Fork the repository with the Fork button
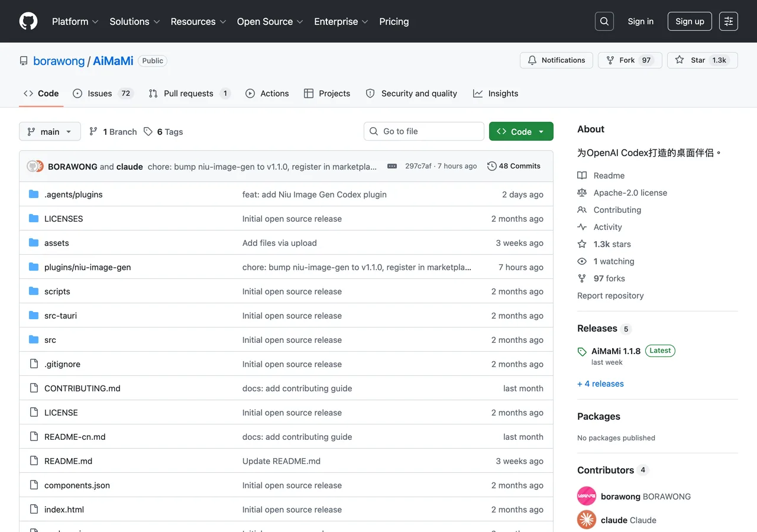Viewport: 757px width, 532px height. [x=630, y=60]
